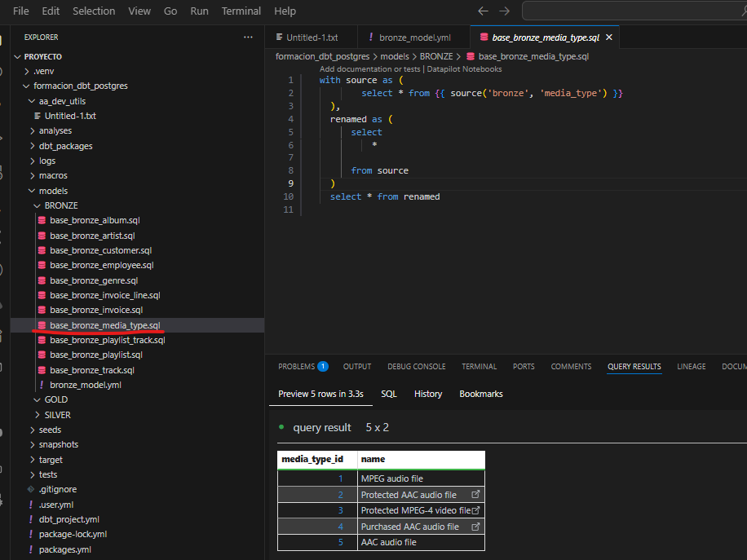Click the Datapilot Notebooks link
This screenshot has width=747, height=560.
coord(464,69)
